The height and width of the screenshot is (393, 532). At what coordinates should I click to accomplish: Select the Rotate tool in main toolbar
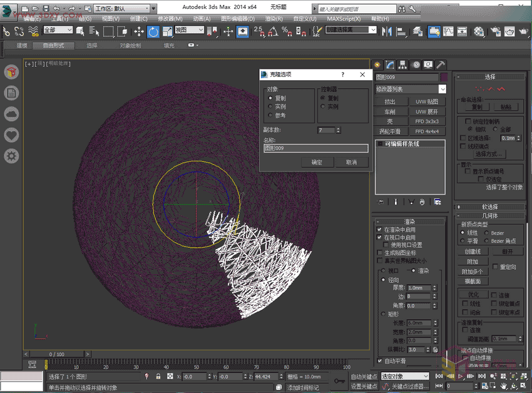pyautogui.click(x=153, y=31)
